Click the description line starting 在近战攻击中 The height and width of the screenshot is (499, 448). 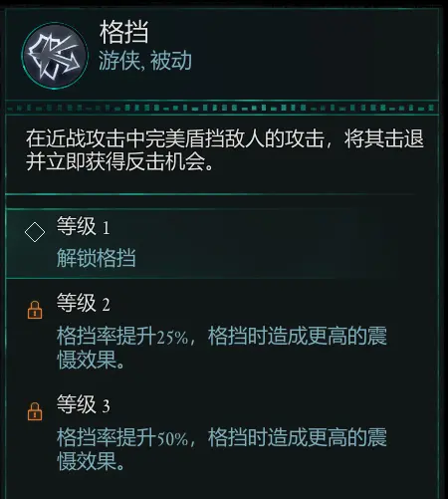click(225, 138)
